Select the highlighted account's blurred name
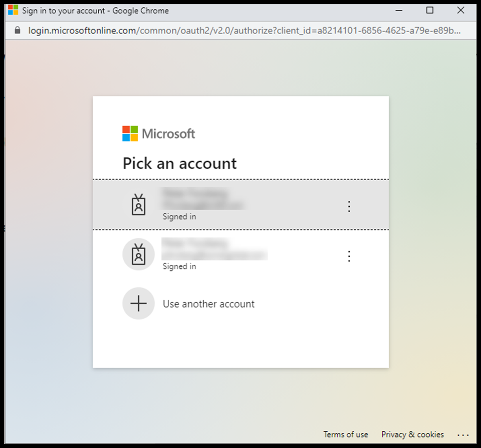 195,194
